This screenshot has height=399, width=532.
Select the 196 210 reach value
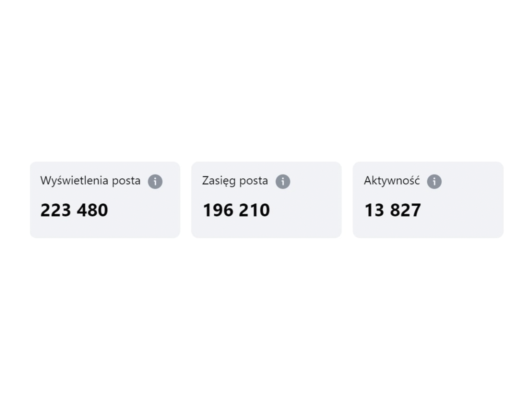pos(236,210)
